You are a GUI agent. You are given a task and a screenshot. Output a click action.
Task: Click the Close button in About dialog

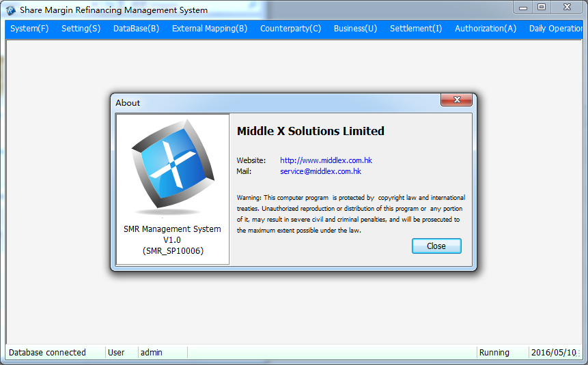coord(436,246)
